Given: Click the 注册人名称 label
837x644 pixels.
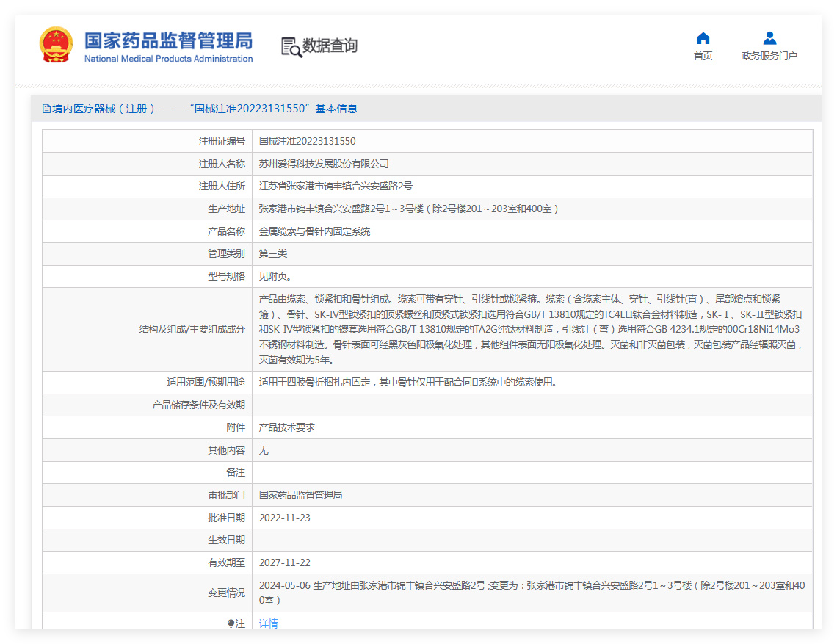Looking at the screenshot, I should (x=222, y=164).
